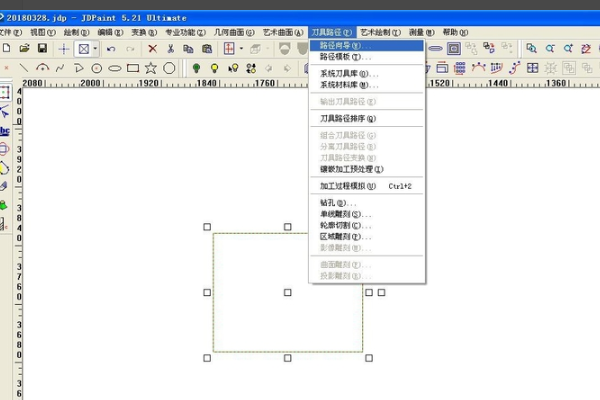The width and height of the screenshot is (600, 400).
Task: Click the light bulb with cursor icon
Action: point(233,68)
